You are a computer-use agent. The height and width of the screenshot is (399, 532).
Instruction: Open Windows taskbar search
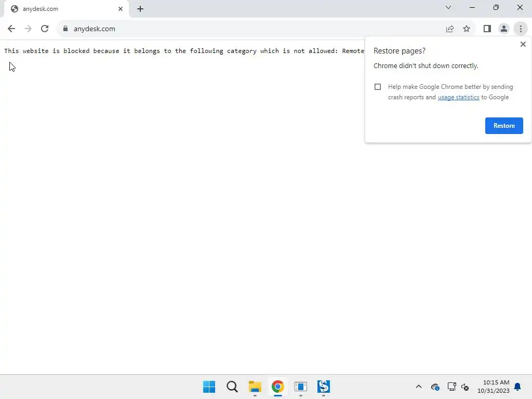pos(232,387)
